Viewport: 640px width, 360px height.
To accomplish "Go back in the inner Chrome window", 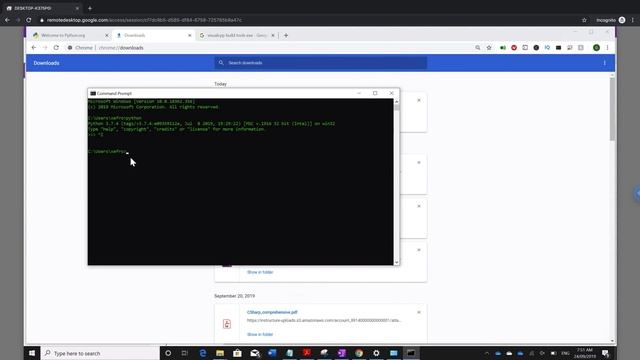I will pyautogui.click(x=34, y=48).
